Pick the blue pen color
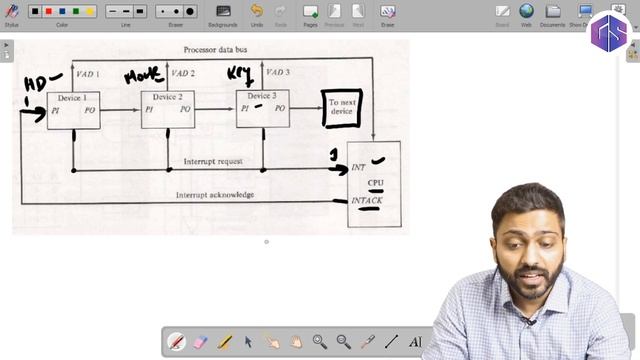 62,11
